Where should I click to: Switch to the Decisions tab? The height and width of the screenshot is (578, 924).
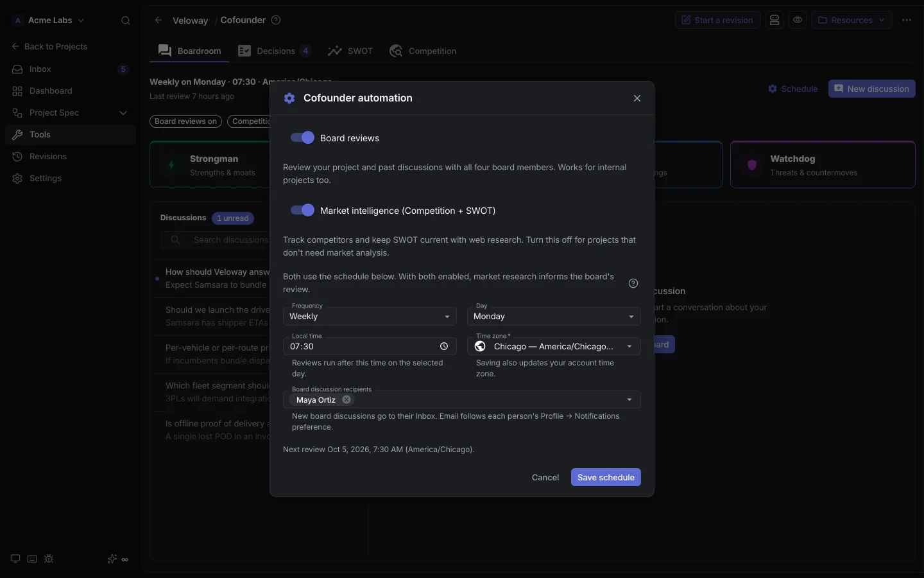coord(275,51)
